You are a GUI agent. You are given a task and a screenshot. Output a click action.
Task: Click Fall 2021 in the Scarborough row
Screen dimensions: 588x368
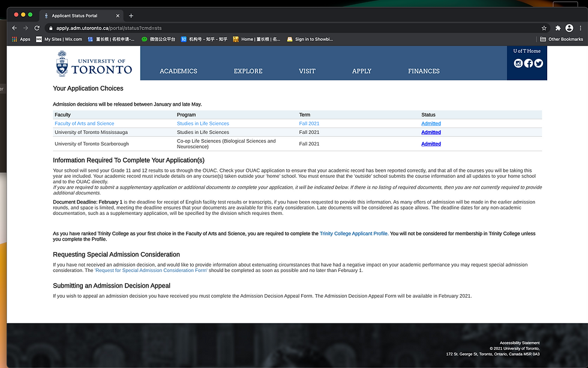[x=310, y=143]
